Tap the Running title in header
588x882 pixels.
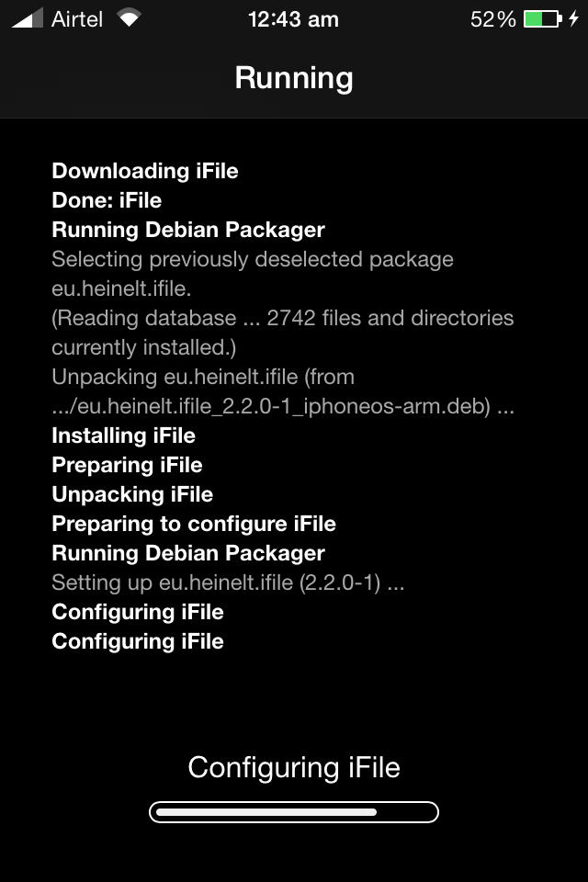[x=294, y=77]
